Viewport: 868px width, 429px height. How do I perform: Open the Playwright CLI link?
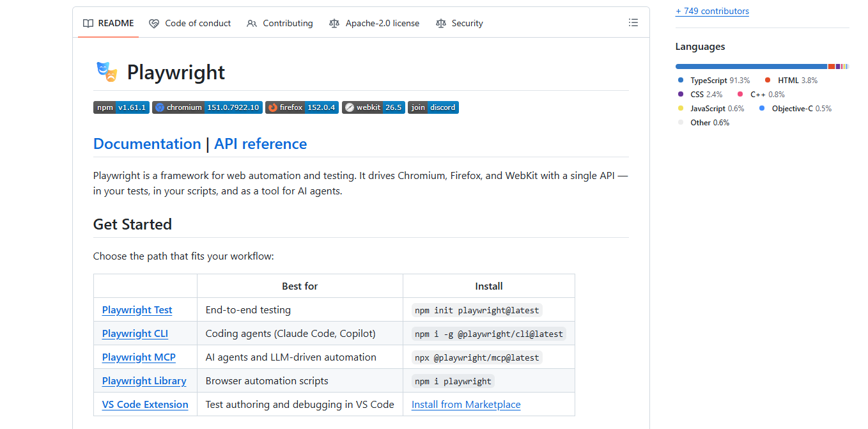click(136, 334)
